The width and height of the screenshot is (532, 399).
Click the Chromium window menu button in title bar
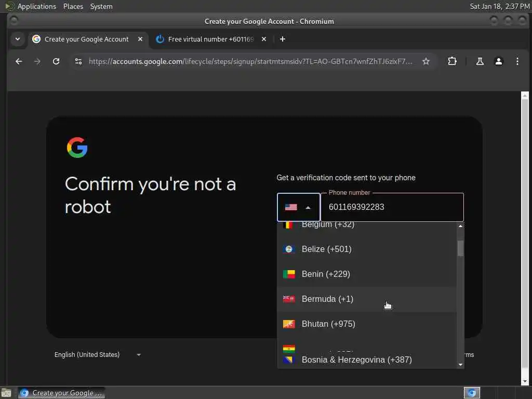coord(14,21)
